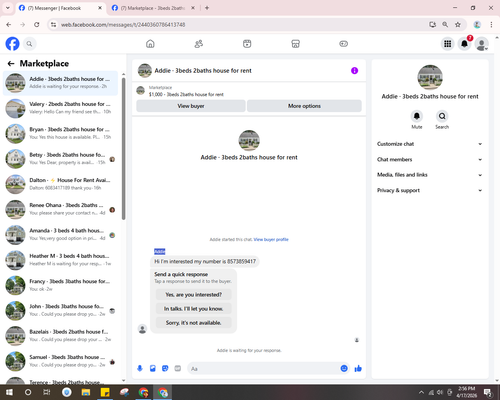Expand Customize chat section
This screenshot has width=500, height=400.
tap(430, 144)
